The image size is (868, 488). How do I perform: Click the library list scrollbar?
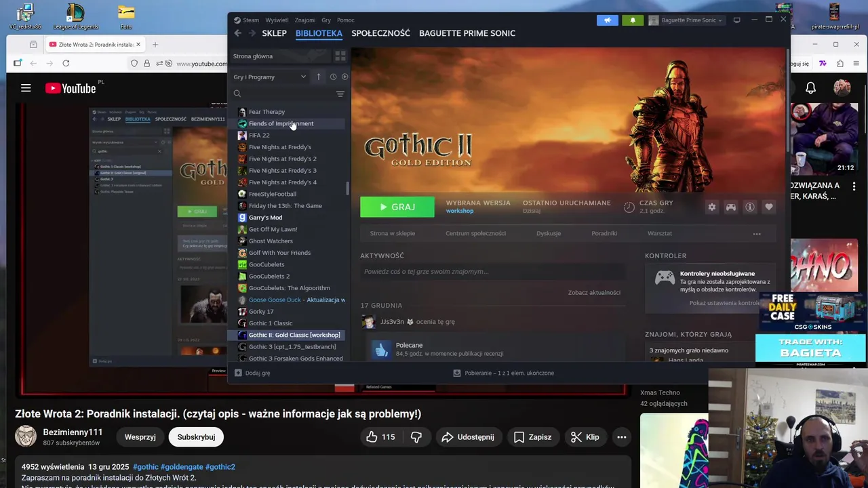(348, 188)
